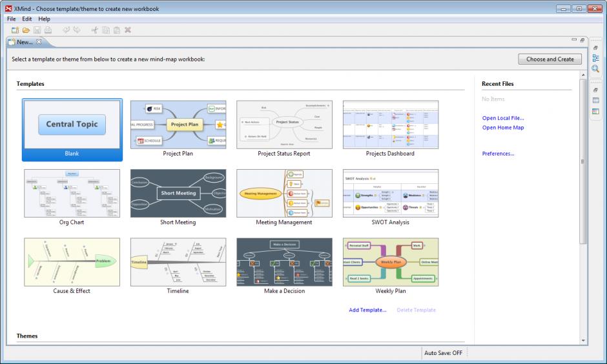Maximize the editor area with the tab-bar button
The image size is (607, 364).
click(582, 40)
